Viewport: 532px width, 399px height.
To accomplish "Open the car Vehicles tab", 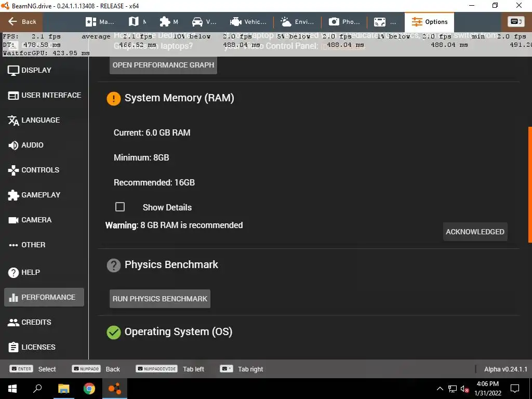I will pyautogui.click(x=204, y=22).
